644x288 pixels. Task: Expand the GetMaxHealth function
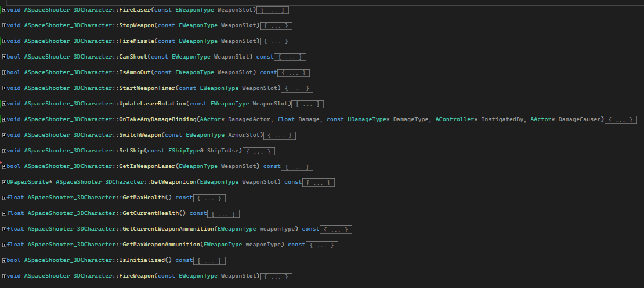point(4,198)
